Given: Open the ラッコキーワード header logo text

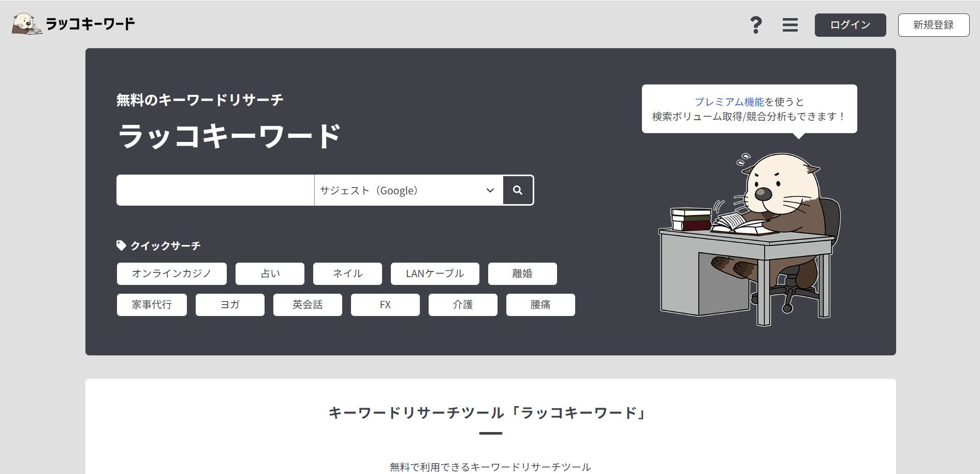Looking at the screenshot, I should pos(90,24).
